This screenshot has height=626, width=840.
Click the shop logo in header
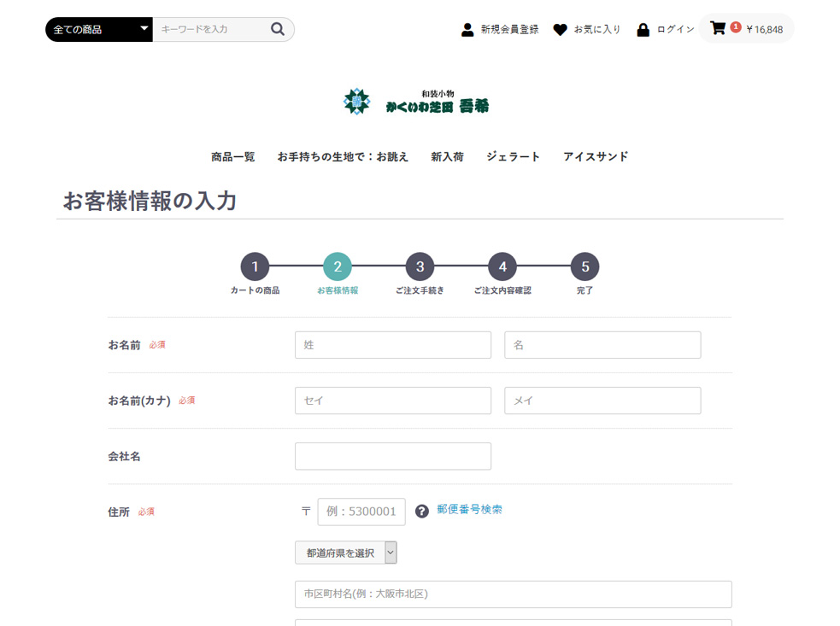[416, 102]
